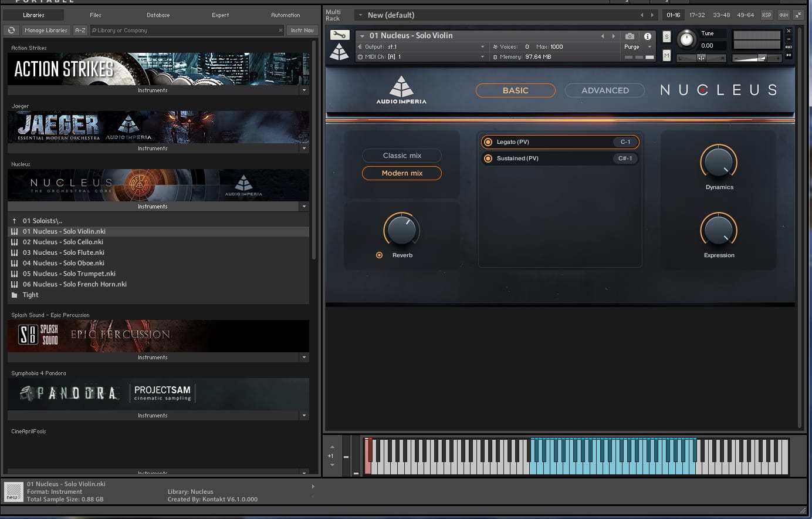Show rack page 33-48
Screen dimensions: 812x519
[722, 15]
